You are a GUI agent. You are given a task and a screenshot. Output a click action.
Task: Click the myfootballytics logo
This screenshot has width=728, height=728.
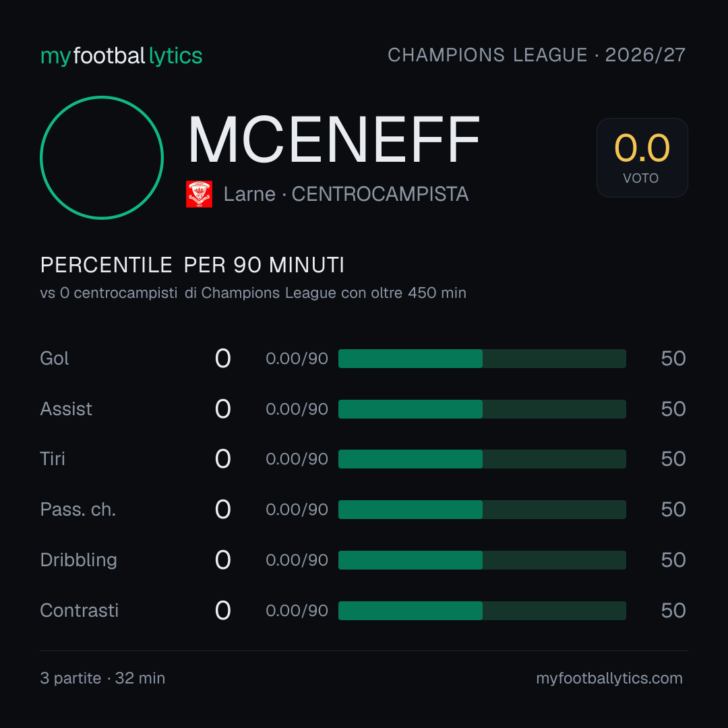121,56
